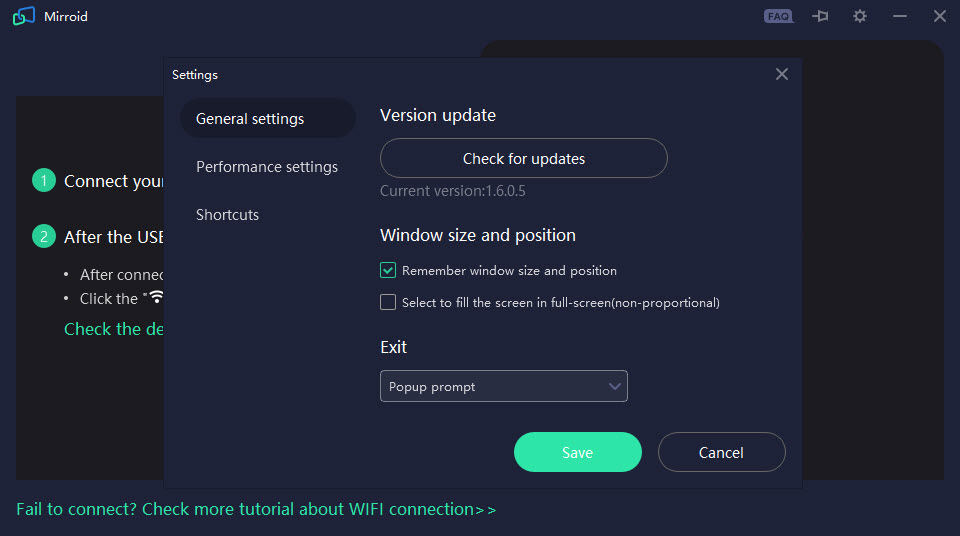Save the settings changes
960x536 pixels.
[x=577, y=452]
